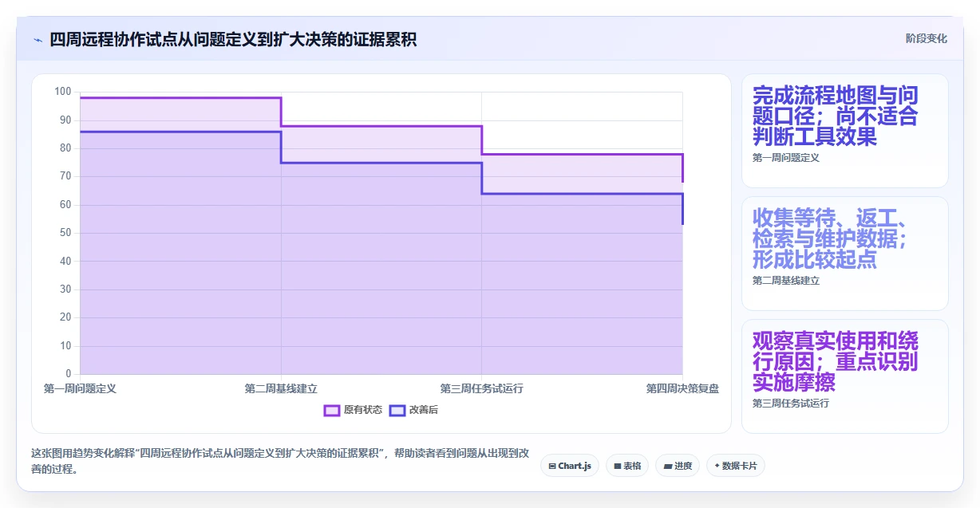Select the 数据卡片 tag chip
The width and height of the screenshot is (980, 508).
pos(735,466)
